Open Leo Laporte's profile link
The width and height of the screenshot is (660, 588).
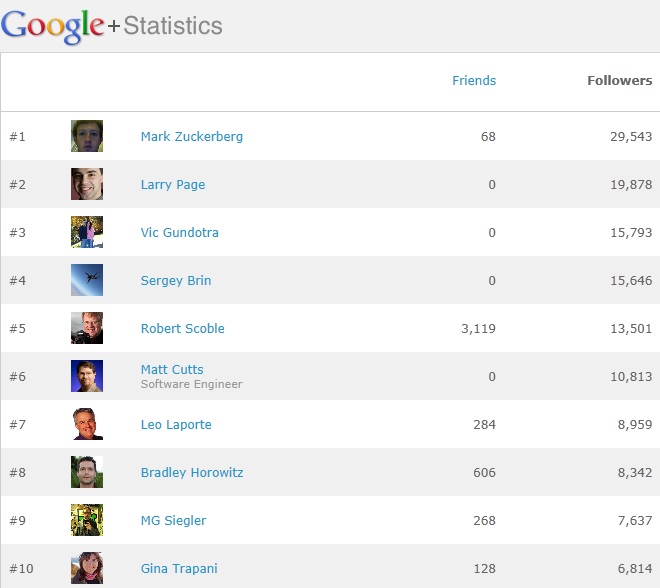click(x=176, y=425)
